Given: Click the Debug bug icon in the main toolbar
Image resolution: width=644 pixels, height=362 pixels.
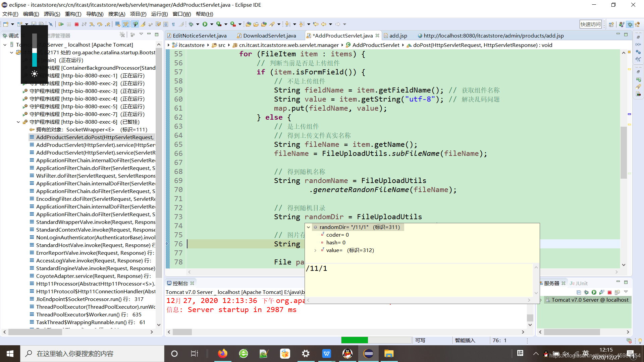Looking at the screenshot, I should (191, 24).
